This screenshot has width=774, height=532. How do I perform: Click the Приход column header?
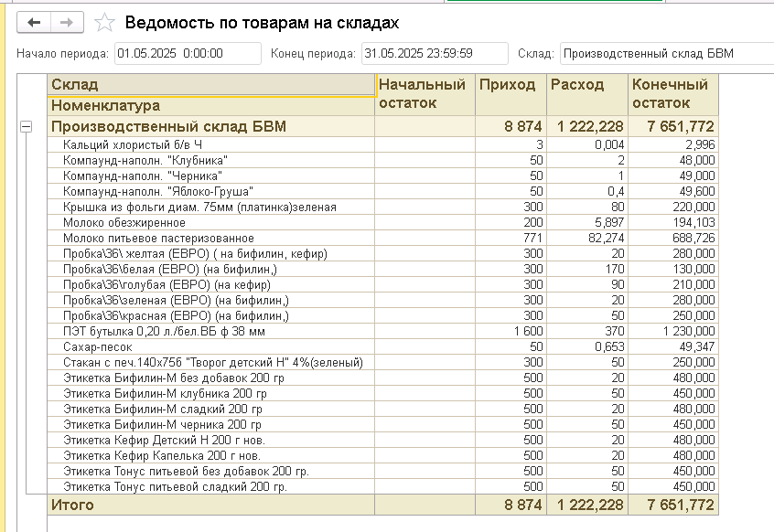510,85
